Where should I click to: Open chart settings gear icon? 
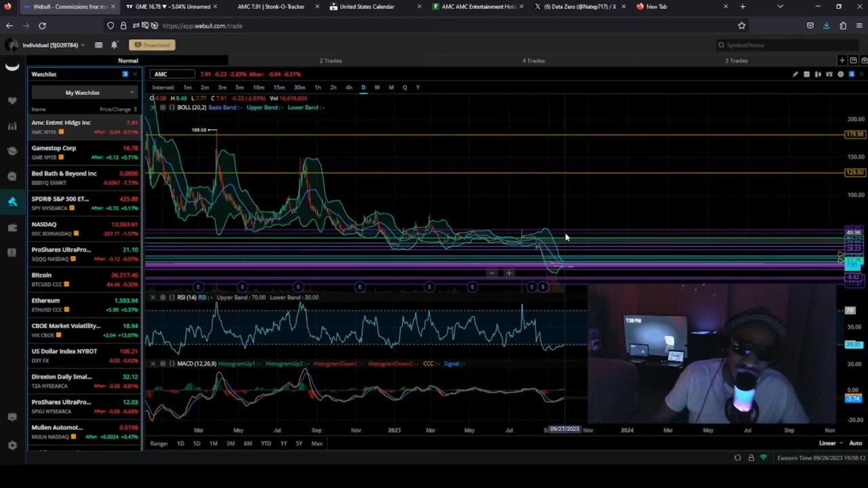[841, 74]
